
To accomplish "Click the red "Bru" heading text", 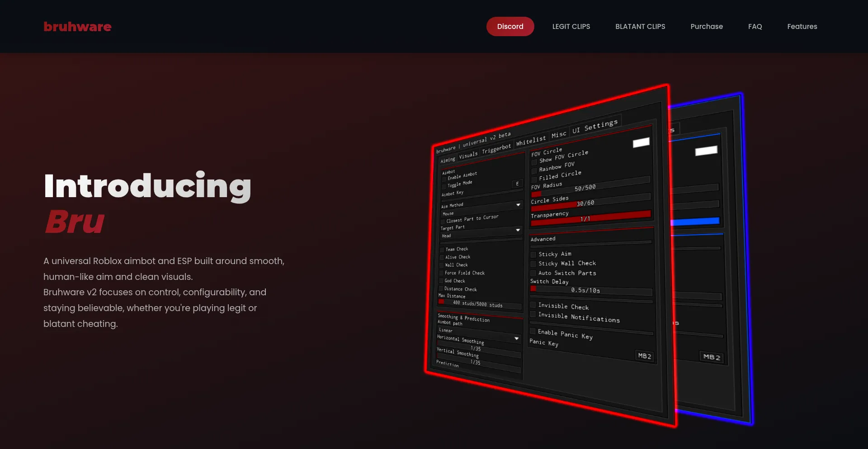I will point(75,222).
